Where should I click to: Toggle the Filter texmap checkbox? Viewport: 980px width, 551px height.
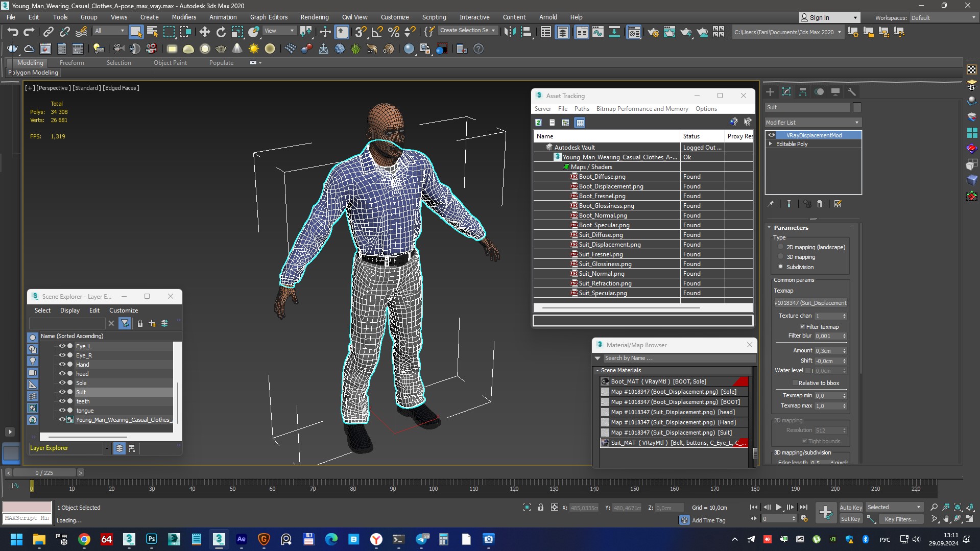click(x=802, y=327)
